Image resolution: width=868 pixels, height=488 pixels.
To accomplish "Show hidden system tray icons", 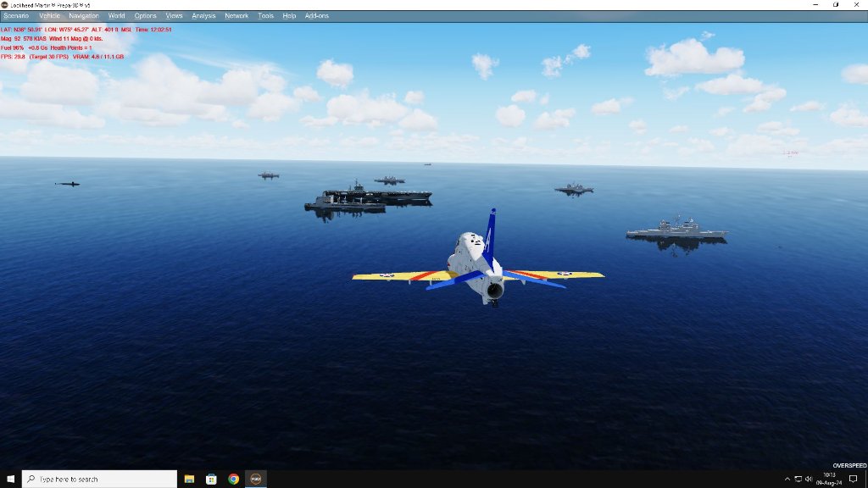I will [x=787, y=479].
